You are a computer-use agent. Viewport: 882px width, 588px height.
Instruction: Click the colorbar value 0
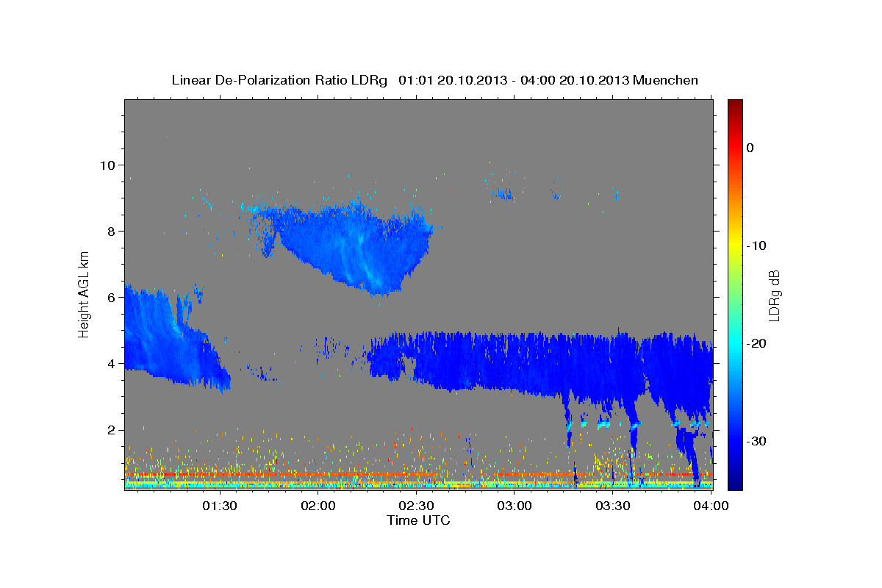(x=750, y=148)
